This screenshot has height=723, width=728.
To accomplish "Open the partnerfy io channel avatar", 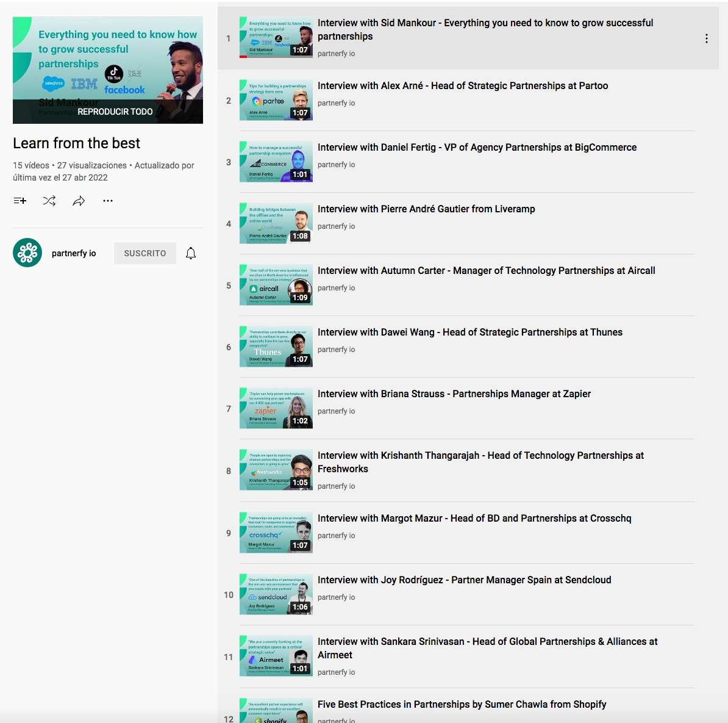I will (x=27, y=253).
